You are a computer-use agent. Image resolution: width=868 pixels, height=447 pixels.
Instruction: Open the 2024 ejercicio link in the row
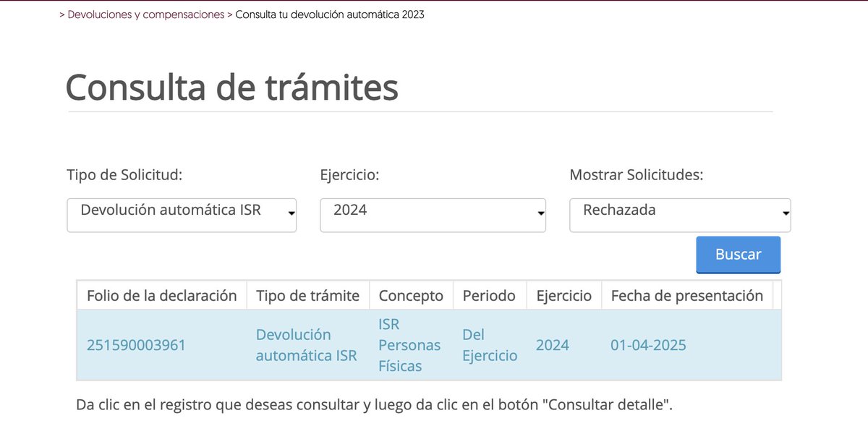click(x=552, y=345)
